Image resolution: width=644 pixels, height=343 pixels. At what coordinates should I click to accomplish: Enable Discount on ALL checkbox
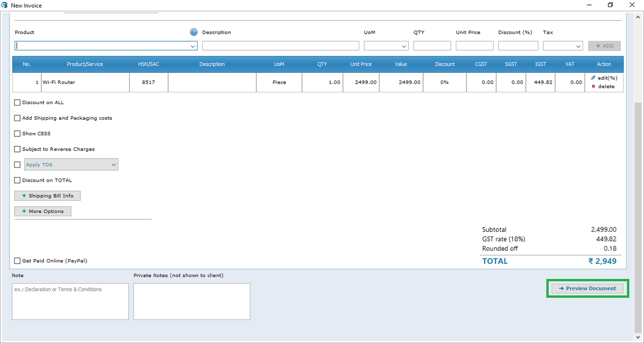pos(18,103)
